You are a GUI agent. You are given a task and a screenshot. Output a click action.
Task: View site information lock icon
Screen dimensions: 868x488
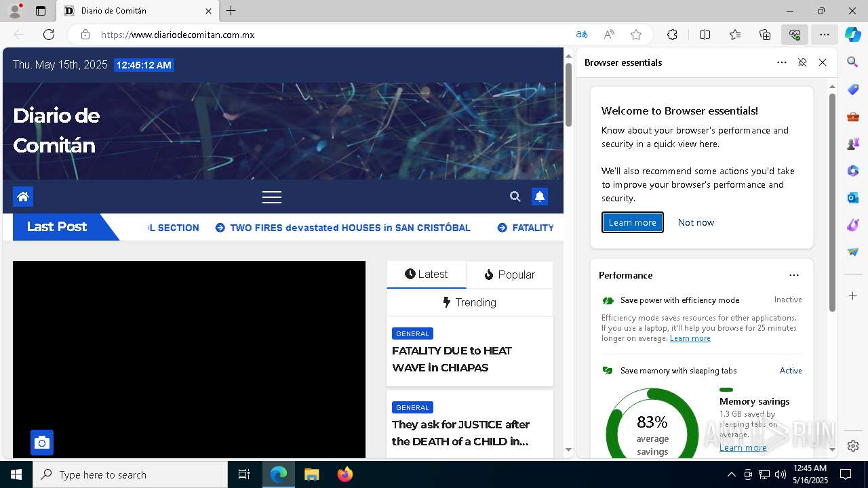tap(85, 35)
